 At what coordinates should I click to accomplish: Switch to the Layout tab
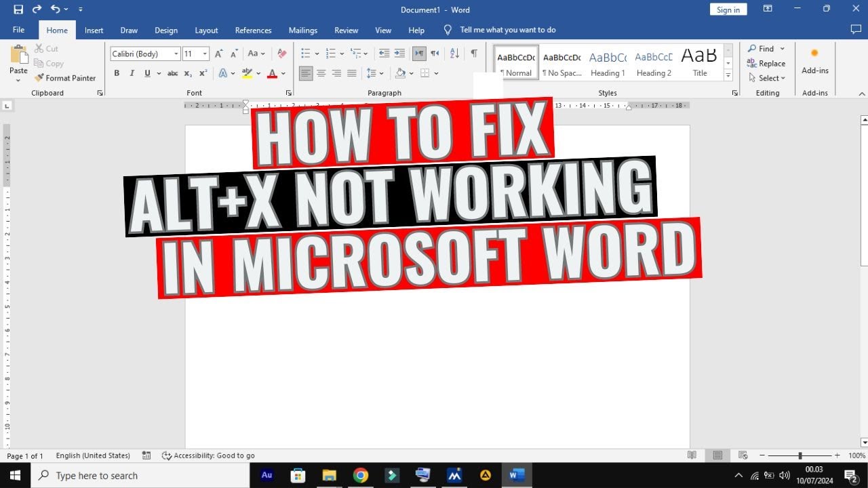(206, 30)
